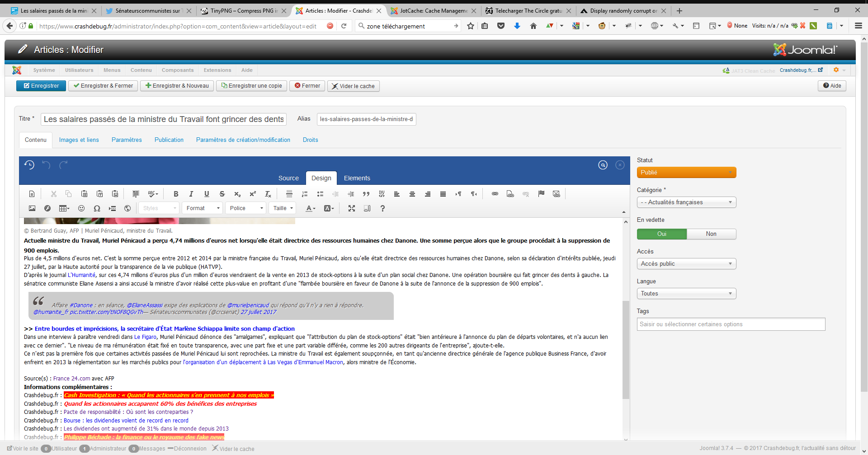Align text to the right
The width and height of the screenshot is (868, 455).
pos(428,194)
